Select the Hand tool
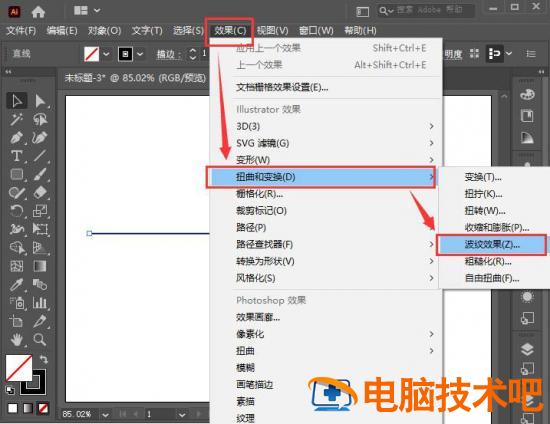550x424 pixels. (x=16, y=339)
